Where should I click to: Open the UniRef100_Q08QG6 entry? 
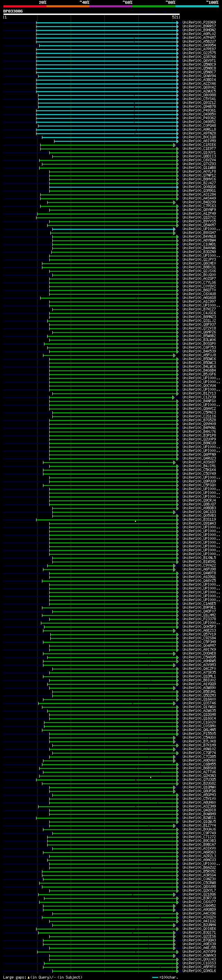pyautogui.click(x=199, y=187)
